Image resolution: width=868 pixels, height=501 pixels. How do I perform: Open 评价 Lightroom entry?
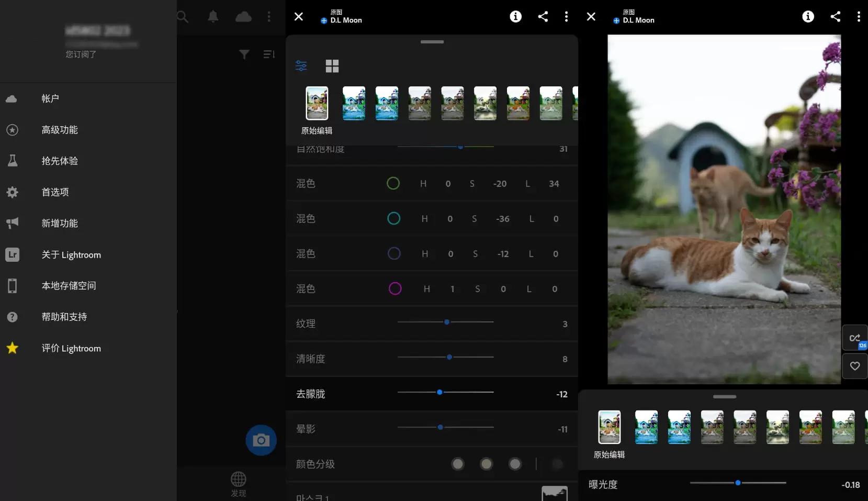[x=88, y=348]
